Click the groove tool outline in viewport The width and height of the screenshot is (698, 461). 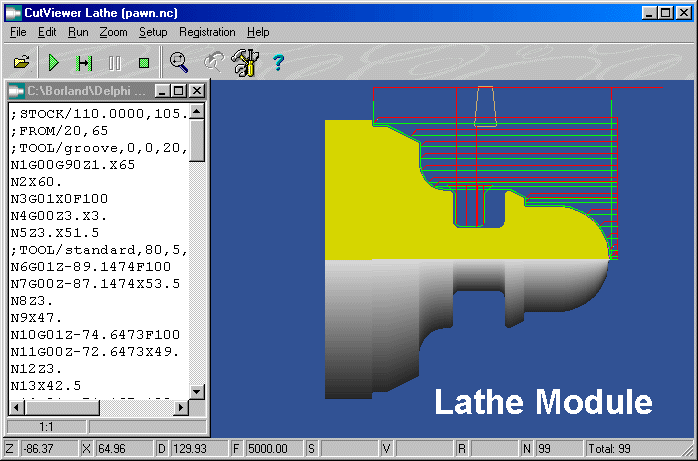click(x=485, y=106)
